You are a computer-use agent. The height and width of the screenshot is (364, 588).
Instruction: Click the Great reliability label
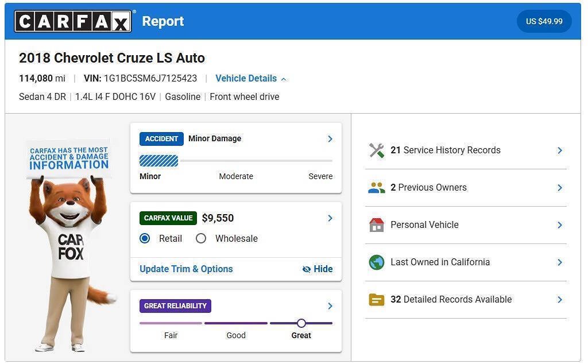point(301,335)
